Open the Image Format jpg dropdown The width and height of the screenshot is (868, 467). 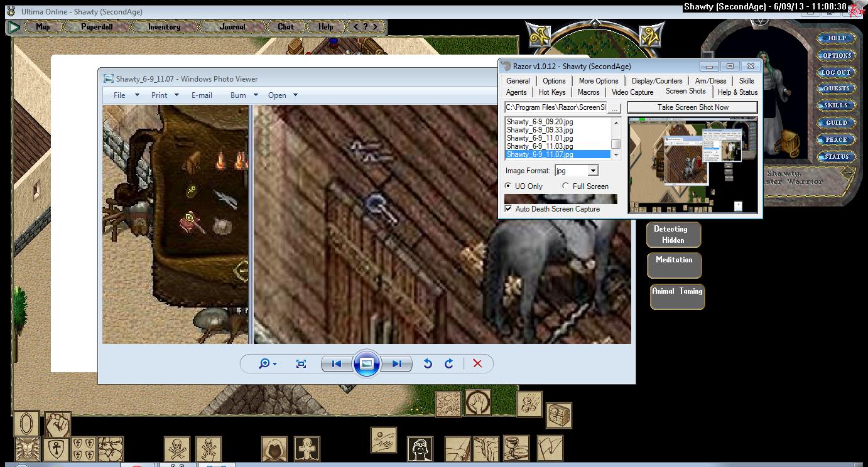point(592,171)
